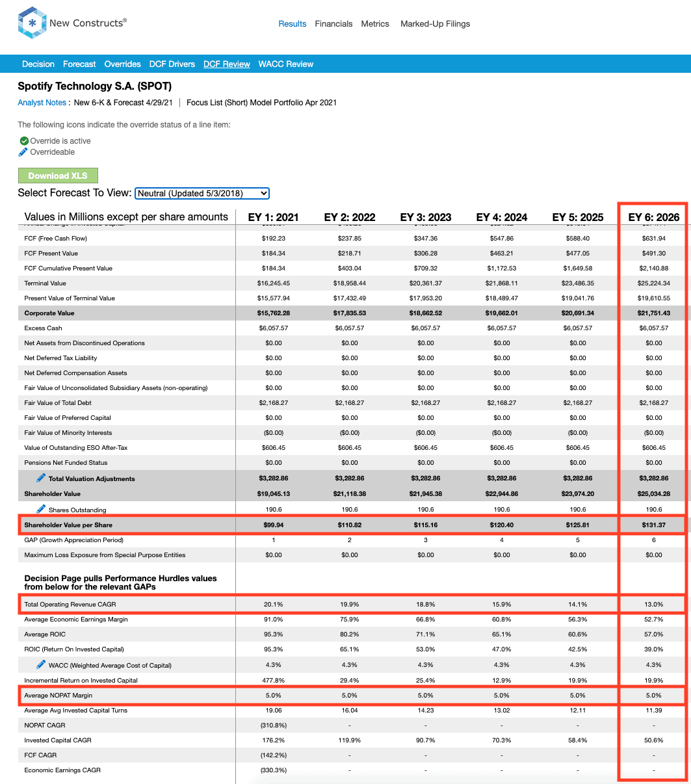
Task: Click the EY 4: 2024 column header
Action: 502,217
